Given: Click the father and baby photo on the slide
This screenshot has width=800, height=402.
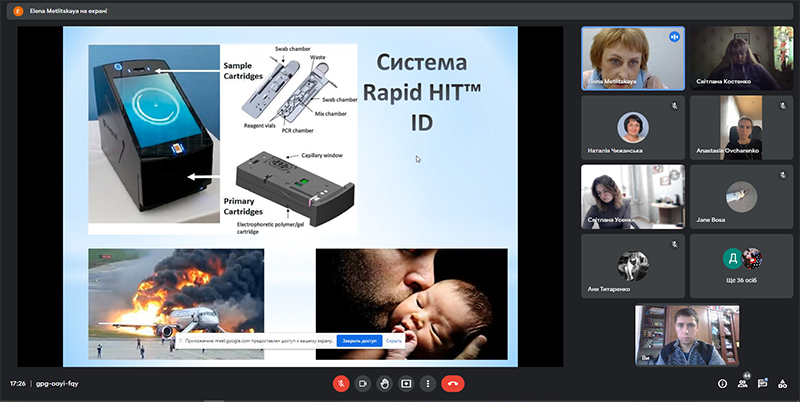Looking at the screenshot, I should click(412, 304).
